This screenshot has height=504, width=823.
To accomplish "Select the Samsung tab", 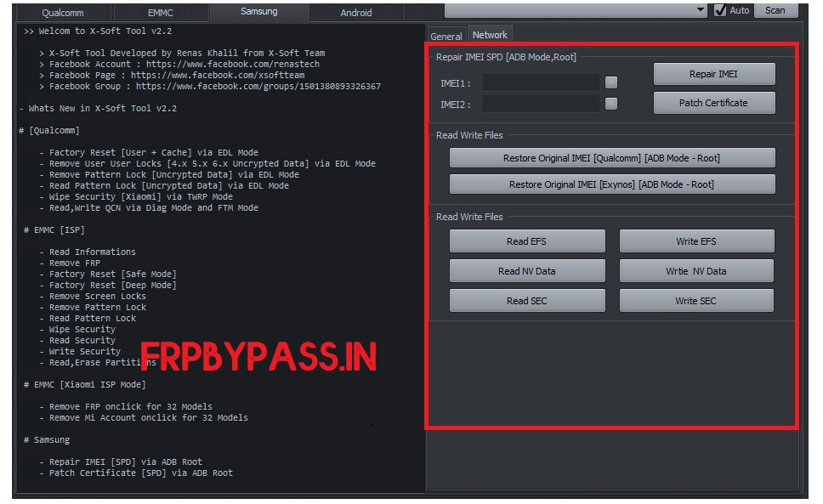I will click(258, 12).
